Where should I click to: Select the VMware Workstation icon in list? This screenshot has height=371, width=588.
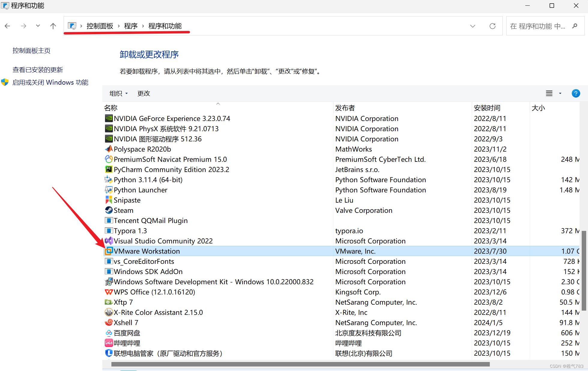(109, 251)
